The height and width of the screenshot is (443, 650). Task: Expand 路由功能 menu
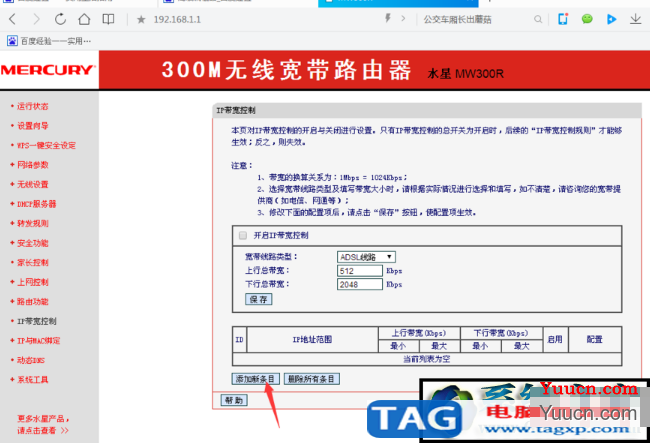tap(32, 302)
